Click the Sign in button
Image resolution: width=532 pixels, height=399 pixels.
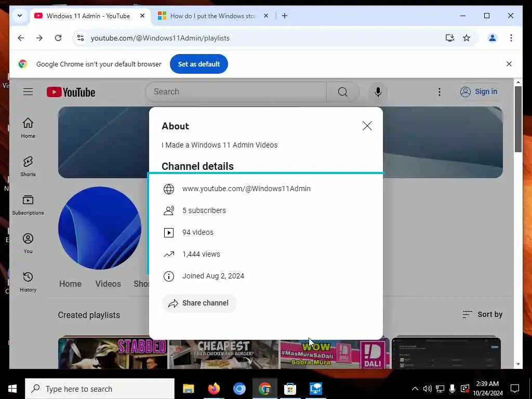click(x=478, y=91)
